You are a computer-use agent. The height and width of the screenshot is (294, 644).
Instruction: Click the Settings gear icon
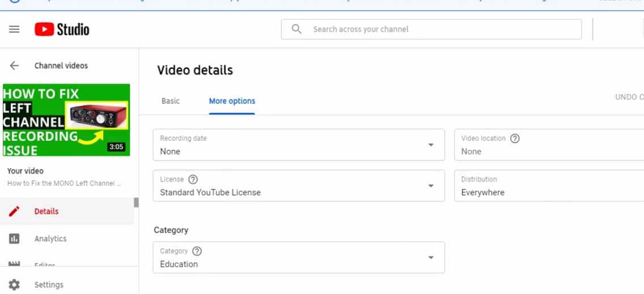(14, 284)
